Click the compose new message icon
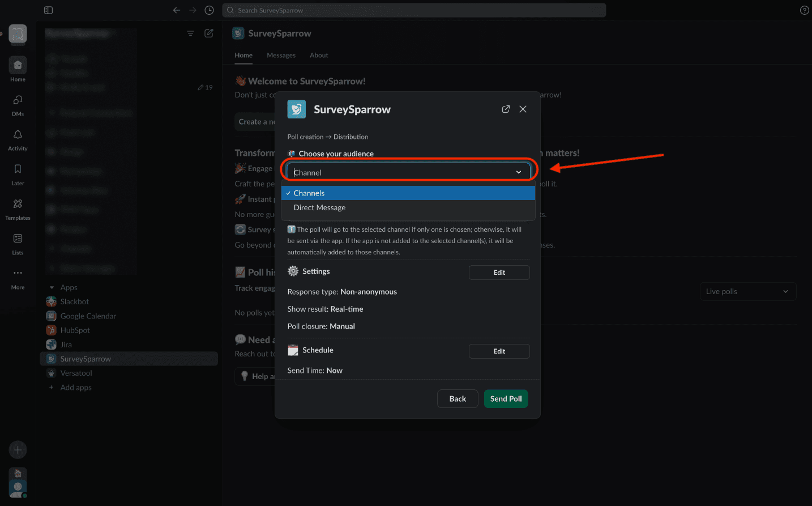 point(209,33)
